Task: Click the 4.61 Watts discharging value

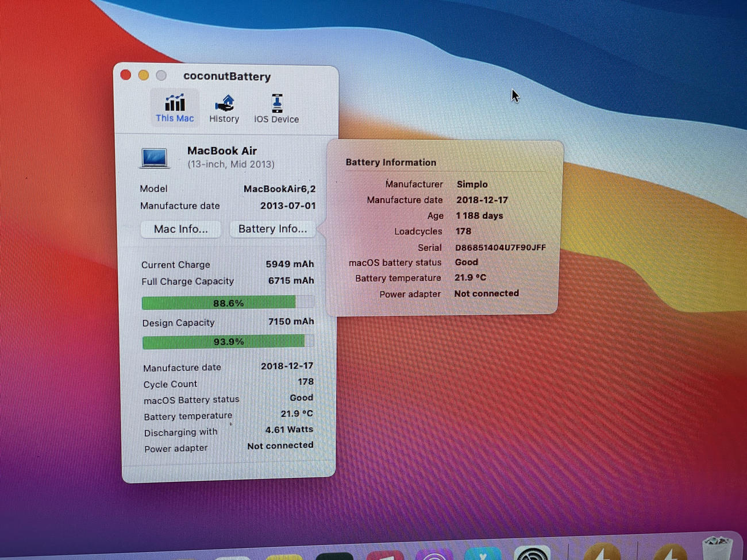Action: [x=289, y=430]
